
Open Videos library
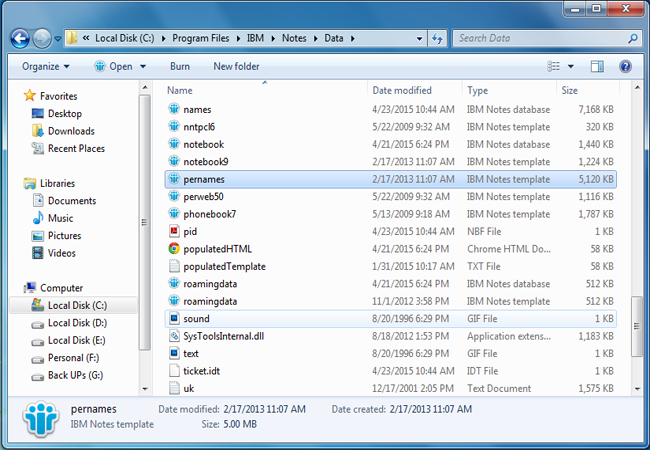click(62, 253)
